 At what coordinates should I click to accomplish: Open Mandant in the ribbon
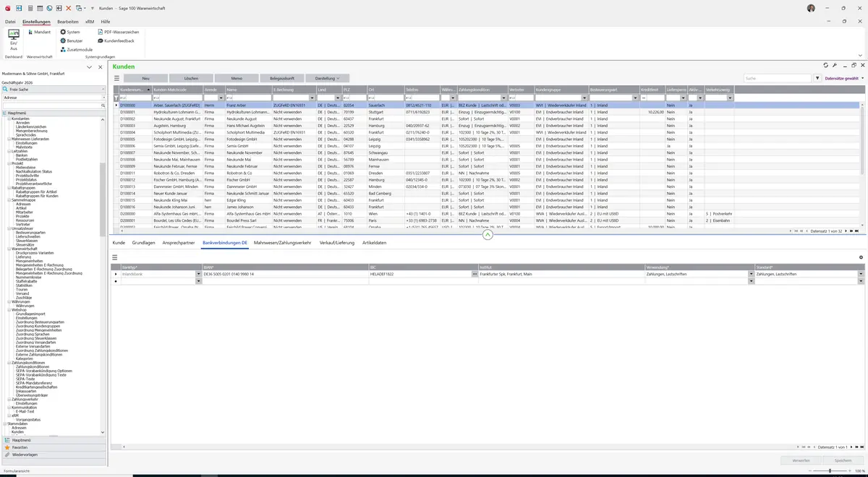(x=39, y=32)
